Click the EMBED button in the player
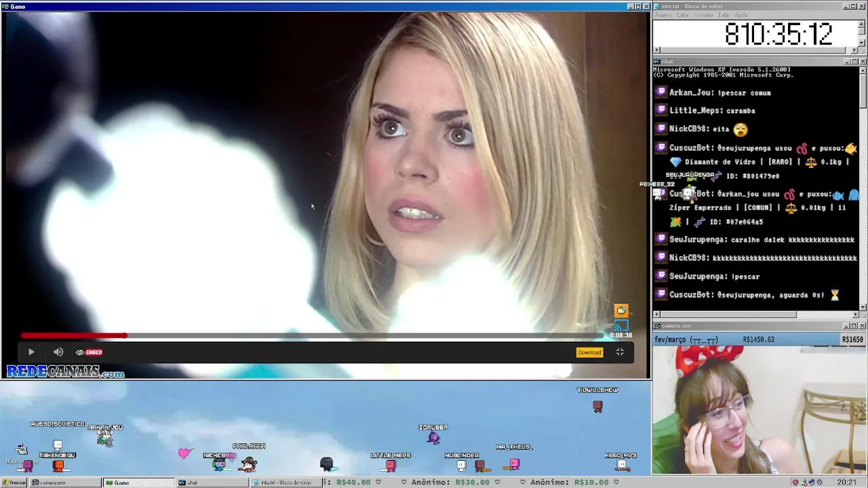 89,352
